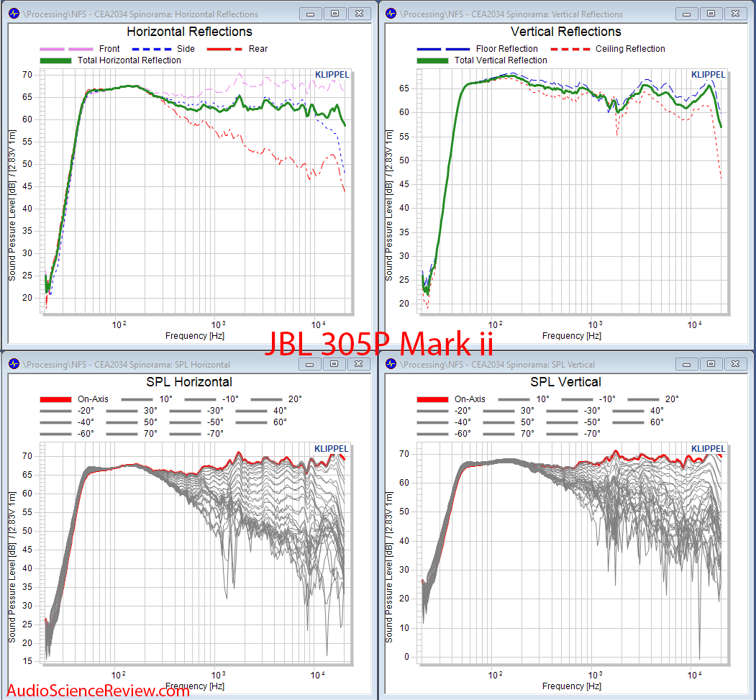
Task: Click the 10° legend label in SPL Vertical window
Action: 543,399
